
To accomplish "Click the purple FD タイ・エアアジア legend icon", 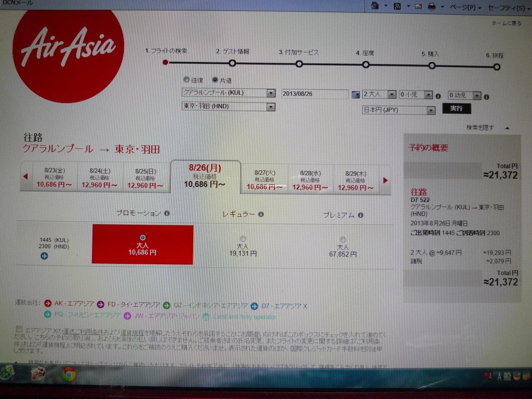I will click(x=101, y=305).
